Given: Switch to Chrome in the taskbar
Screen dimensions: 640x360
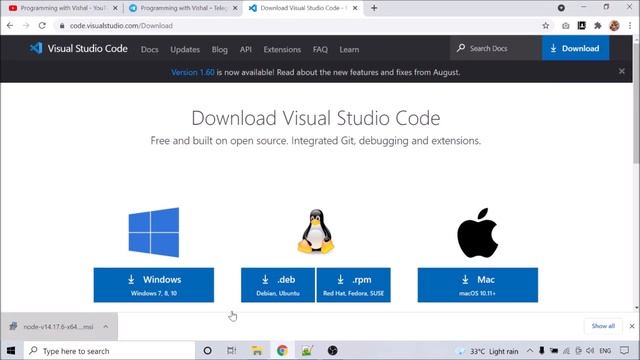Looking at the screenshot, I should point(282,351).
